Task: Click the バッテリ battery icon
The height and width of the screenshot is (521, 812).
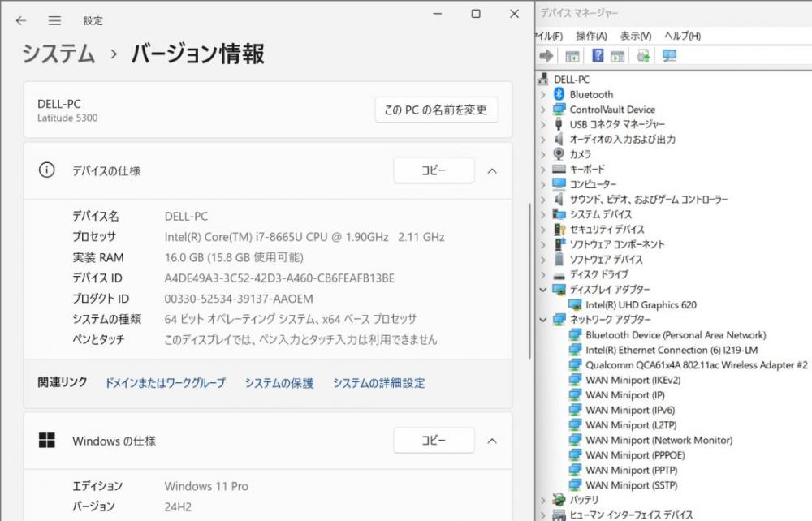Action: click(559, 499)
